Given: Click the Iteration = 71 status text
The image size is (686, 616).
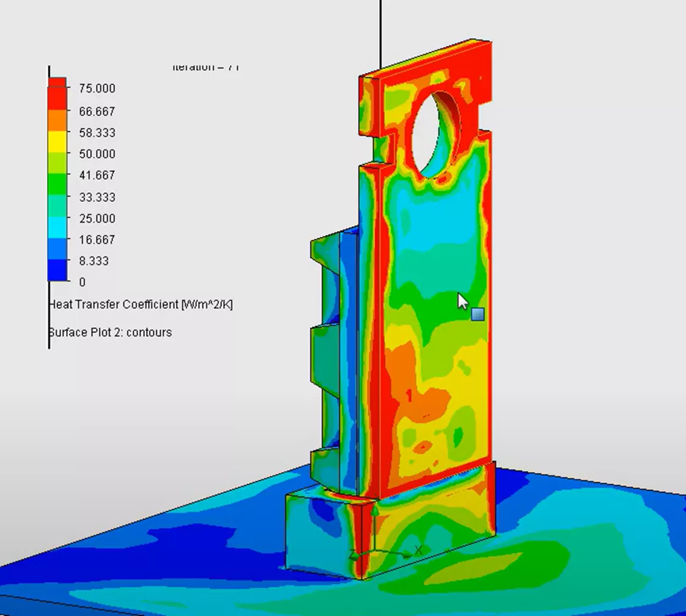Looking at the screenshot, I should pos(205,66).
